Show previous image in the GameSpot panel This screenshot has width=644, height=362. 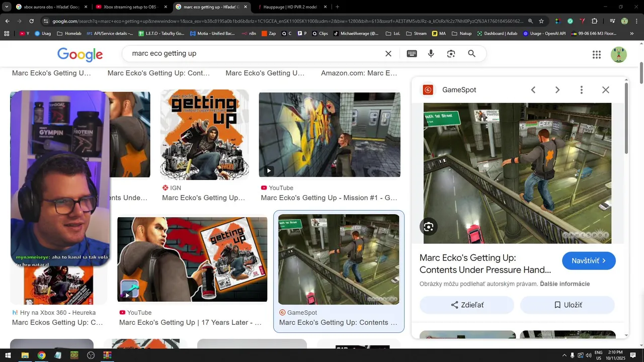(x=533, y=90)
